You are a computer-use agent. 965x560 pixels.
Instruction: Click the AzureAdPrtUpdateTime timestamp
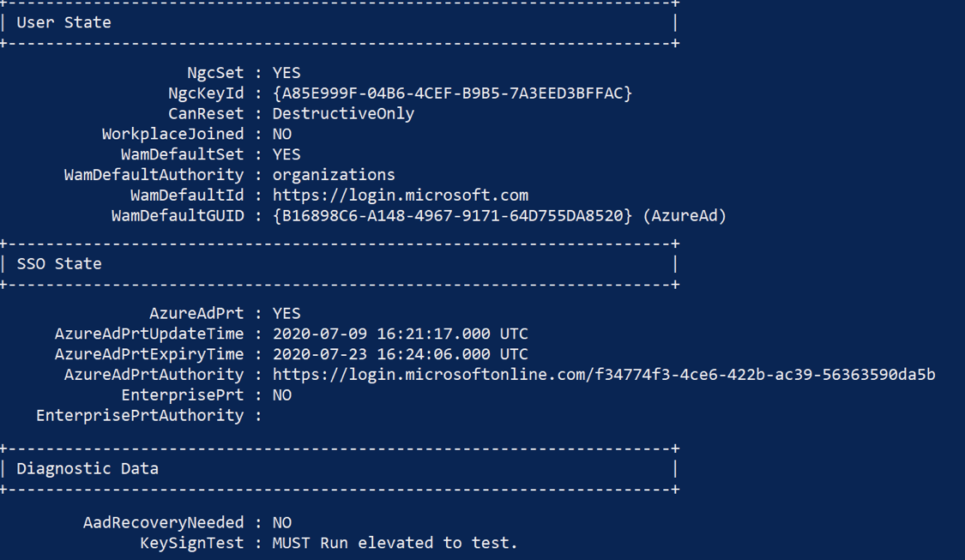pos(400,334)
